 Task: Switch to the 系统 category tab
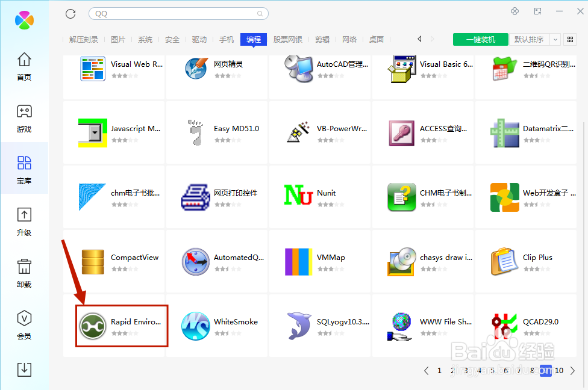pyautogui.click(x=145, y=39)
